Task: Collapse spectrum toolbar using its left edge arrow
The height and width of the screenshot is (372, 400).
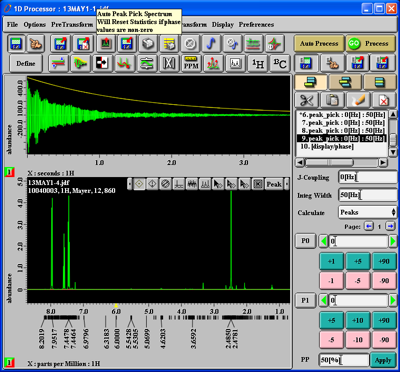Action: tap(129, 184)
